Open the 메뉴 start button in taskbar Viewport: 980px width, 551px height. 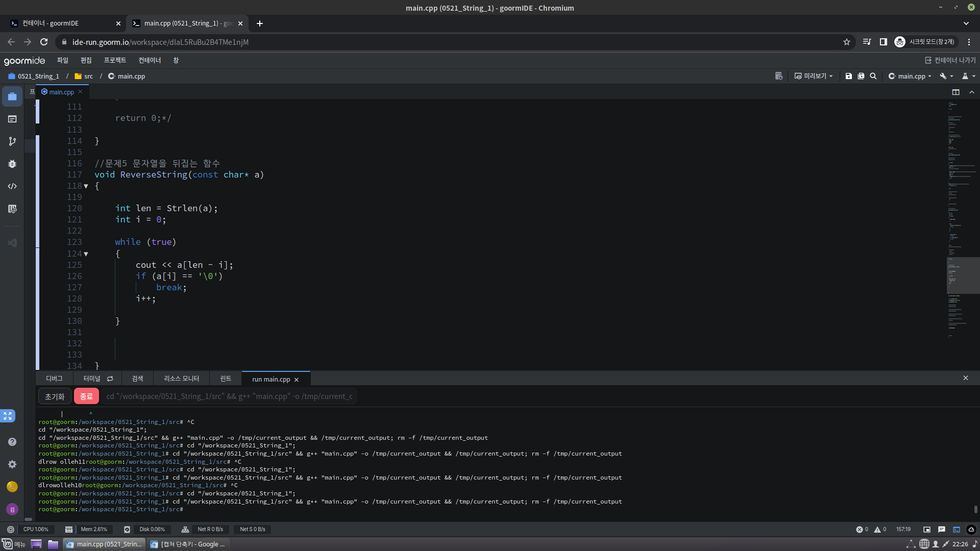14,544
